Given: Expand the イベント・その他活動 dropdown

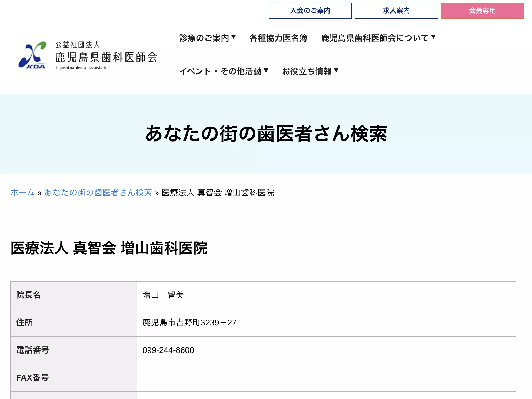Looking at the screenshot, I should (224, 71).
